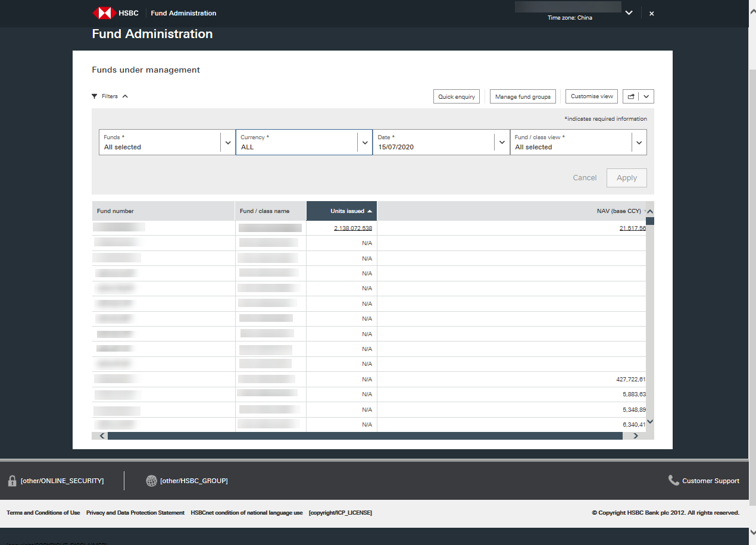Open the user account menu chevron

[x=629, y=13]
